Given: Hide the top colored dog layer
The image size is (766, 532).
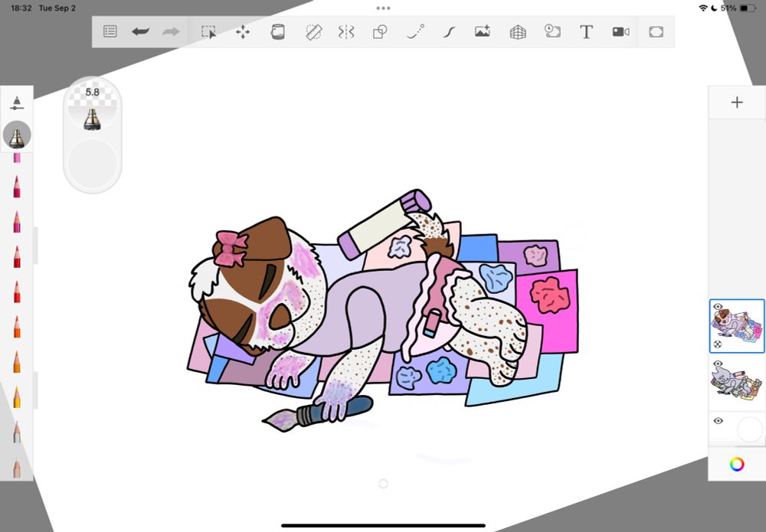Looking at the screenshot, I should pyautogui.click(x=718, y=306).
